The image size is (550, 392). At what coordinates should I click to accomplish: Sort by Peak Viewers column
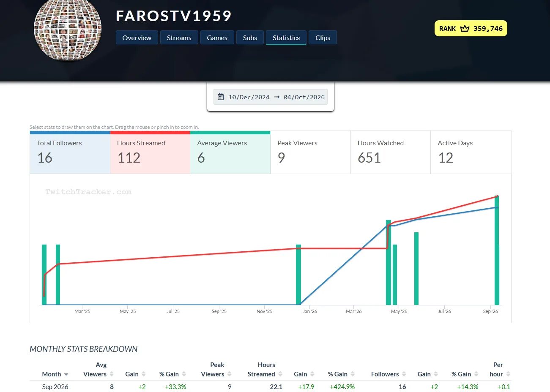tap(216, 370)
